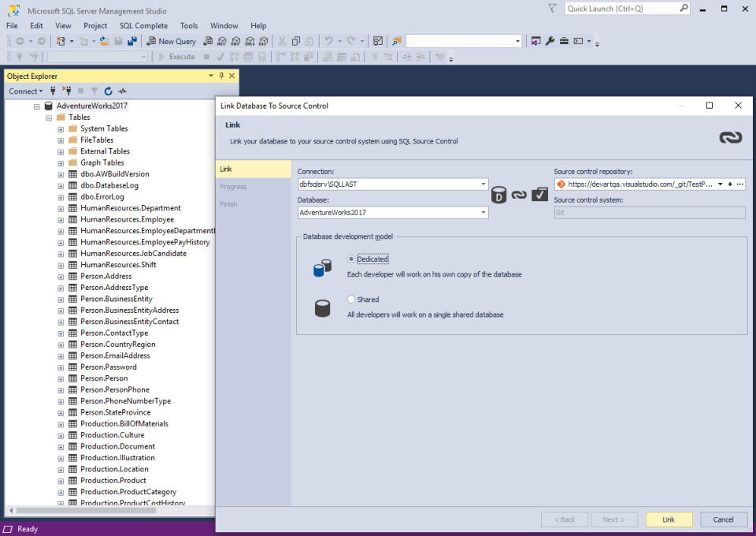Open the Database dropdown AdventureWorks2017
This screenshot has height=536, width=756.
click(483, 213)
